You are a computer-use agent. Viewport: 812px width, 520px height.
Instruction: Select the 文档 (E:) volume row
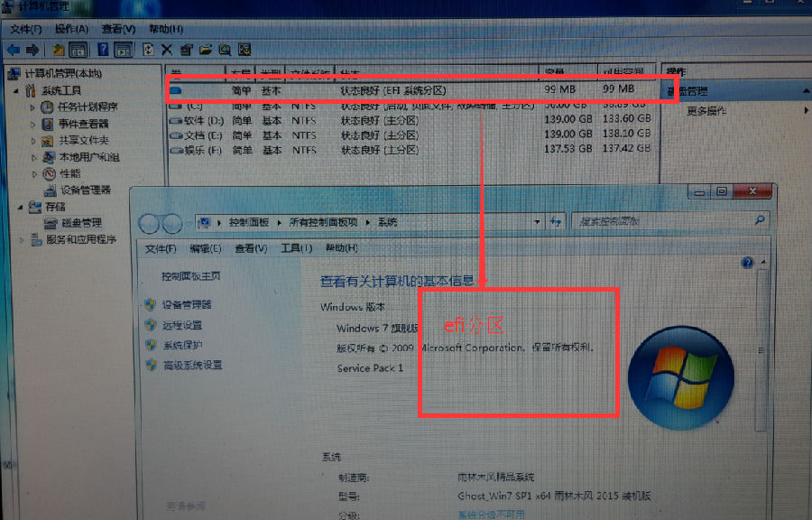(x=411, y=135)
